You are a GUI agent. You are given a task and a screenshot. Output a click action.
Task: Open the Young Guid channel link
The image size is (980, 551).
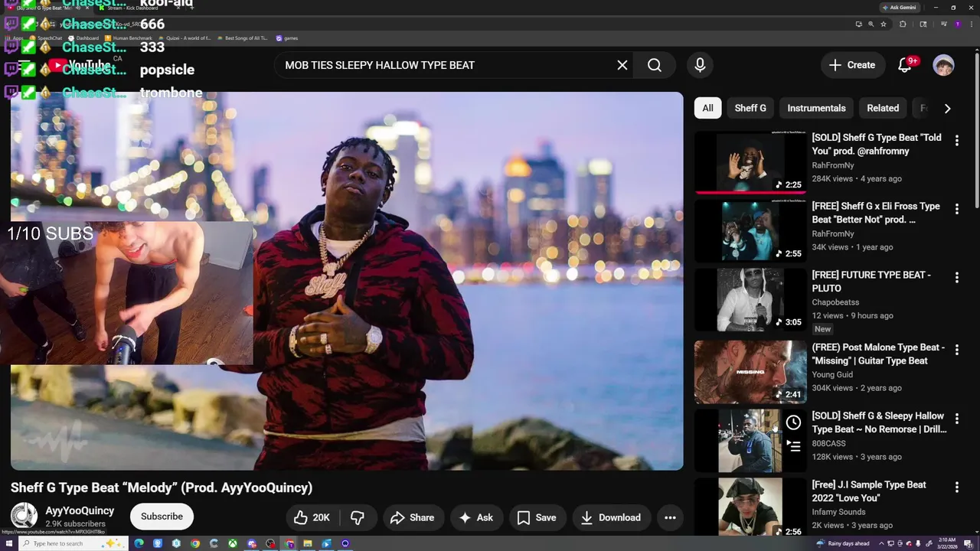point(832,374)
